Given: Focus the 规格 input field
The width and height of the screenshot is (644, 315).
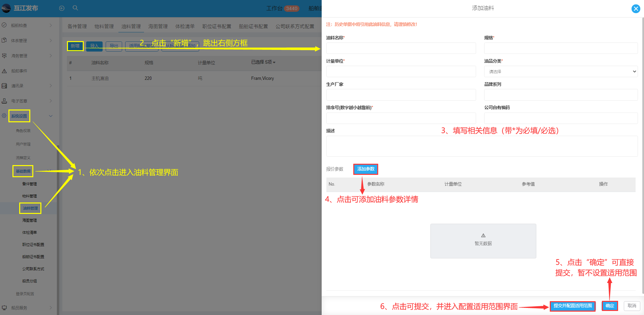Looking at the screenshot, I should pyautogui.click(x=561, y=48).
